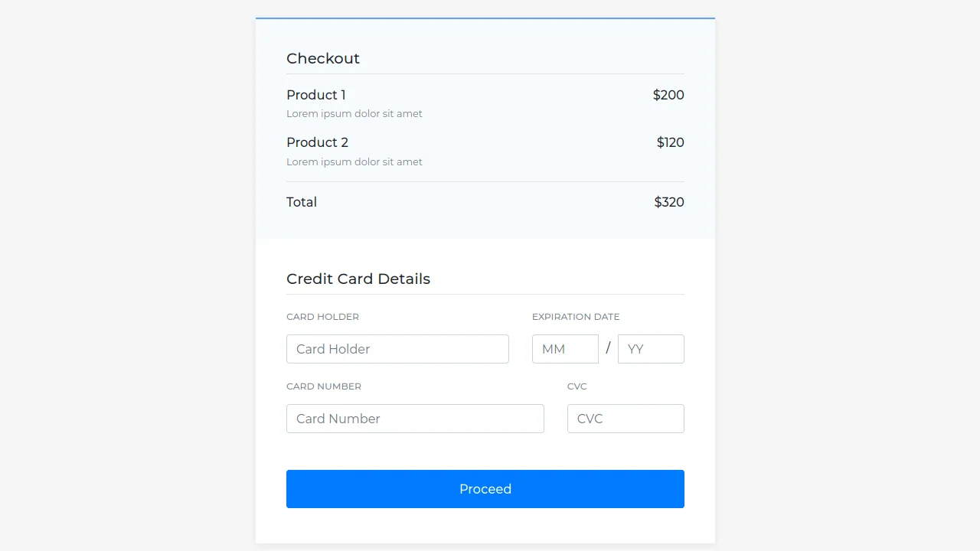
Task: Click the slash between month and year fields
Action: click(x=608, y=347)
